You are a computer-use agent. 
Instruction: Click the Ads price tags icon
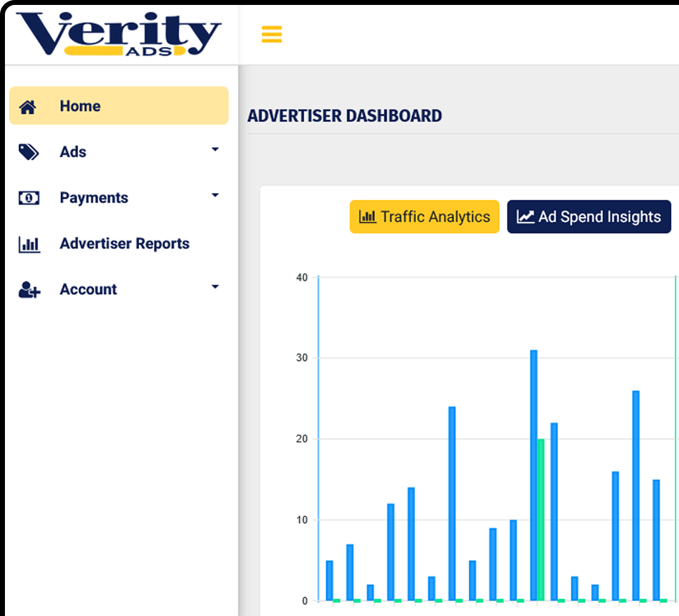point(28,152)
